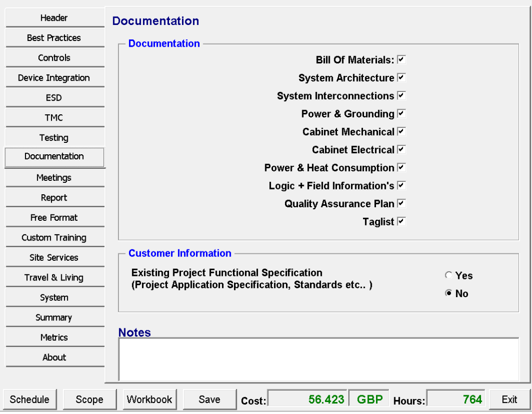This screenshot has height=414, width=532.
Task: Select Yes for Existing Project Functional Specification
Action: coord(449,276)
